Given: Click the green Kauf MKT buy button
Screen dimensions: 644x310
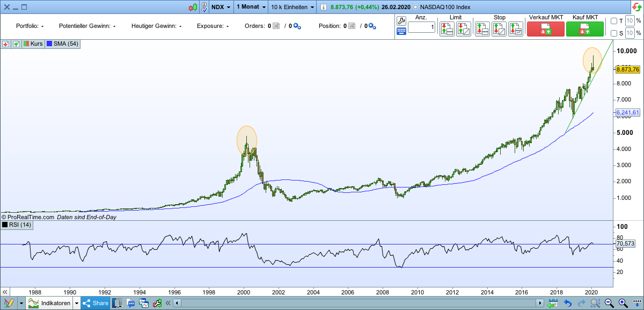Looking at the screenshot, I should [585, 28].
